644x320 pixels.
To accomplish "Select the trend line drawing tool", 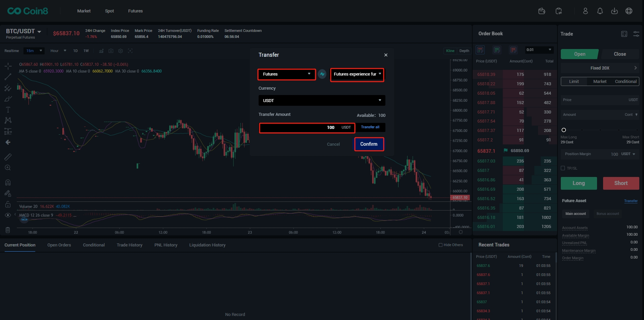I will click(8, 77).
